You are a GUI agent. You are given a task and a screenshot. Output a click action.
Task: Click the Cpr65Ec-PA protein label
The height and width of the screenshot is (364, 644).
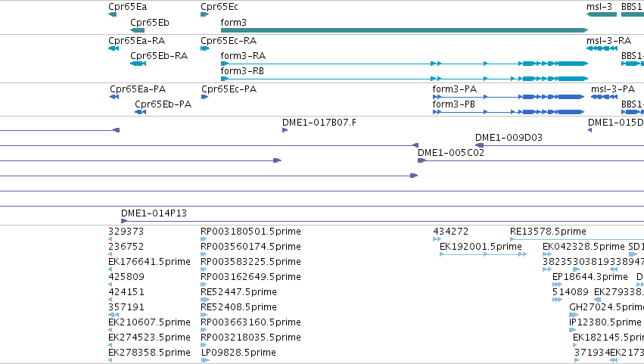coord(229,89)
